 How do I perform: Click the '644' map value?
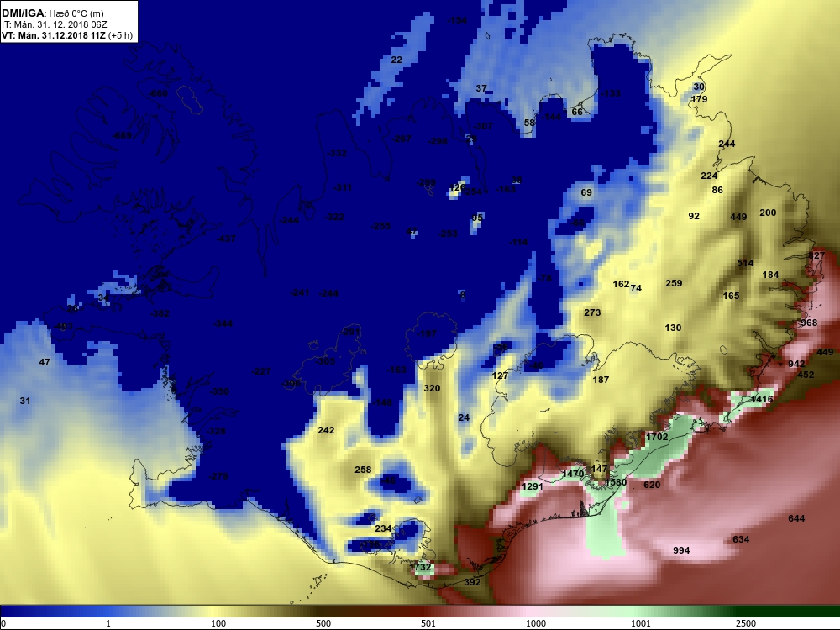point(796,518)
